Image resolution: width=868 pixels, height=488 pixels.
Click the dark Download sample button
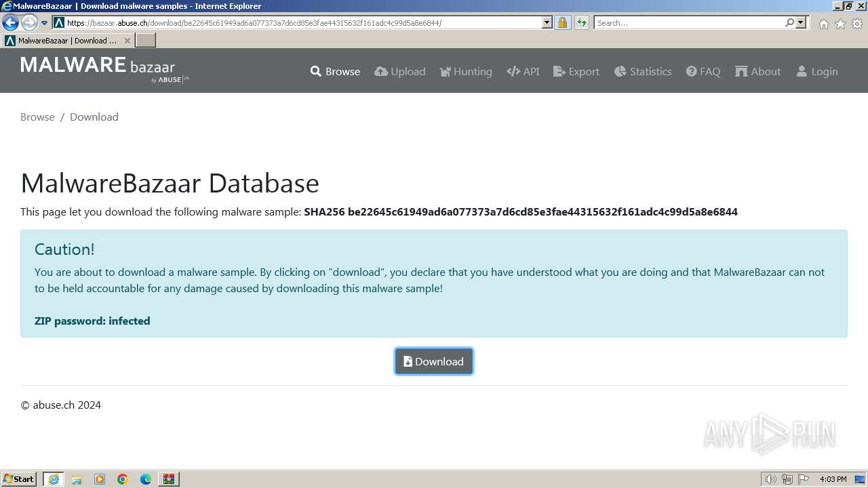pos(434,361)
